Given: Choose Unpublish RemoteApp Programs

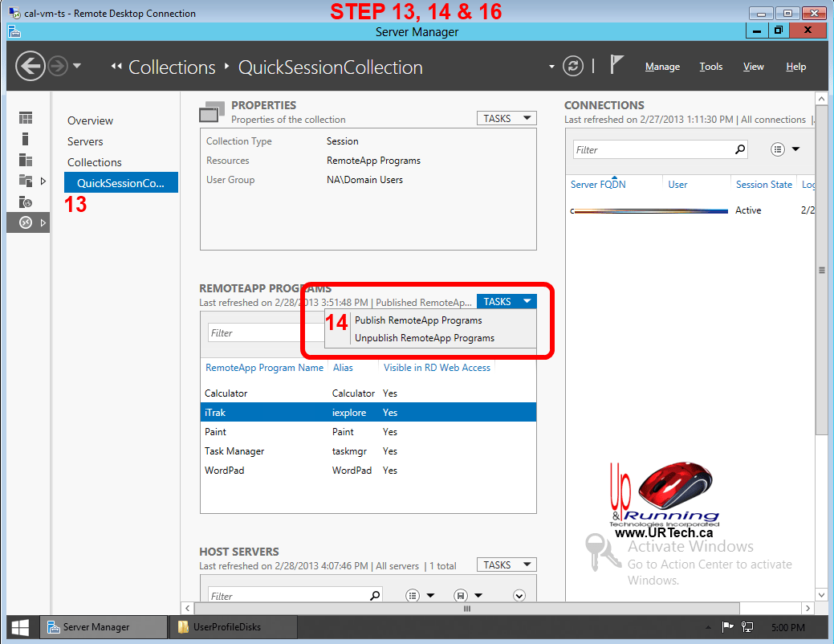Looking at the screenshot, I should pyautogui.click(x=424, y=338).
